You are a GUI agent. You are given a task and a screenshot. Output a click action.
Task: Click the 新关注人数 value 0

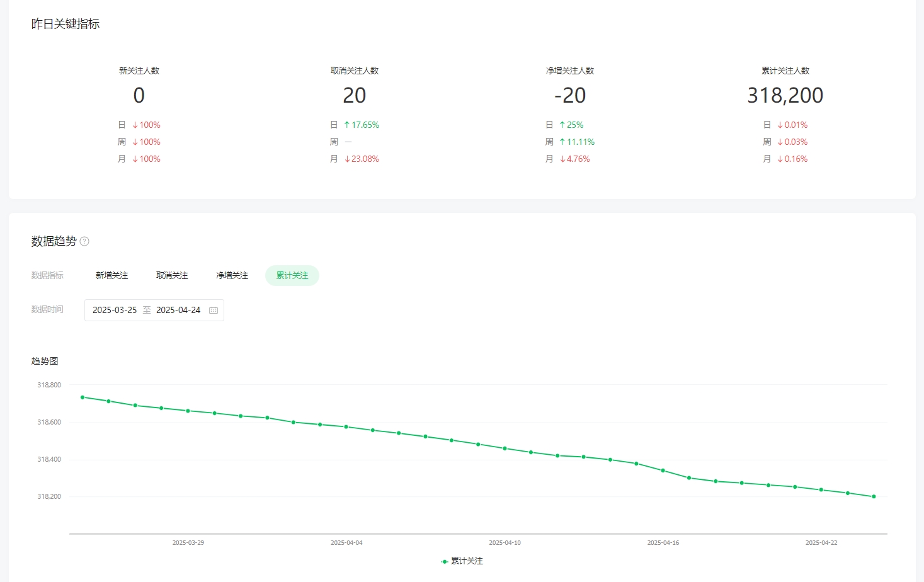[139, 95]
